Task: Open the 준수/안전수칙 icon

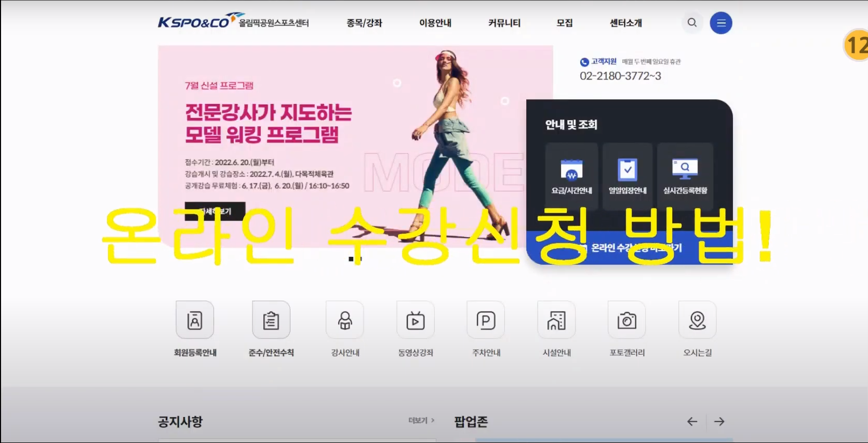Action: point(271,320)
